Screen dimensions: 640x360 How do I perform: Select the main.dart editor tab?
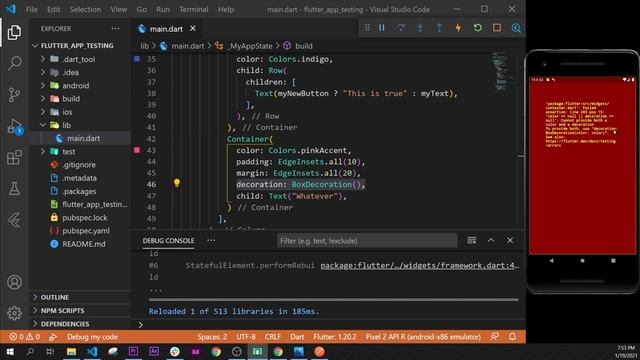pyautogui.click(x=167, y=29)
